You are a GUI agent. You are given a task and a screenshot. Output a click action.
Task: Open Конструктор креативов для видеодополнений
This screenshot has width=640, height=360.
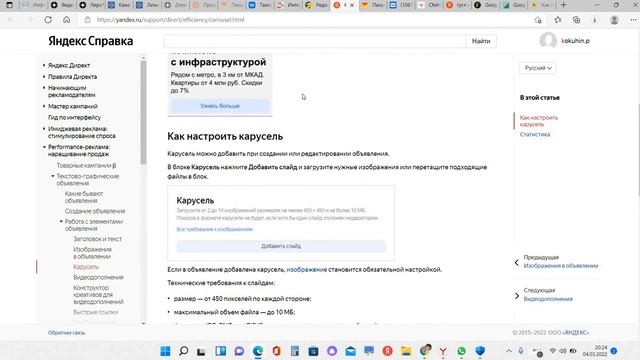click(98, 295)
